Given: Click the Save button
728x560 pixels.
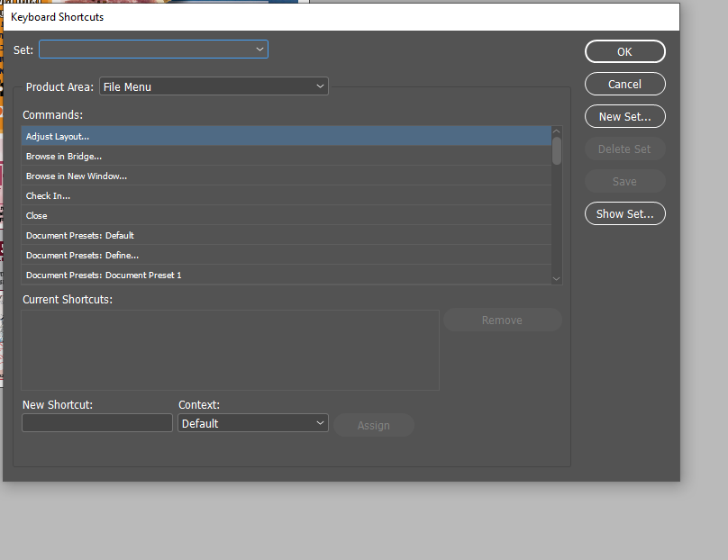Looking at the screenshot, I should click(625, 181).
